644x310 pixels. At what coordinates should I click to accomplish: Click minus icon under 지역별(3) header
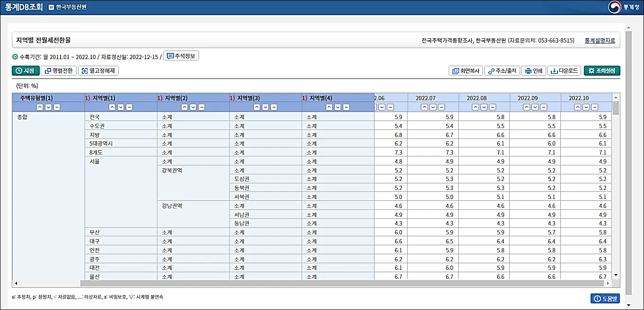pyautogui.click(x=274, y=107)
